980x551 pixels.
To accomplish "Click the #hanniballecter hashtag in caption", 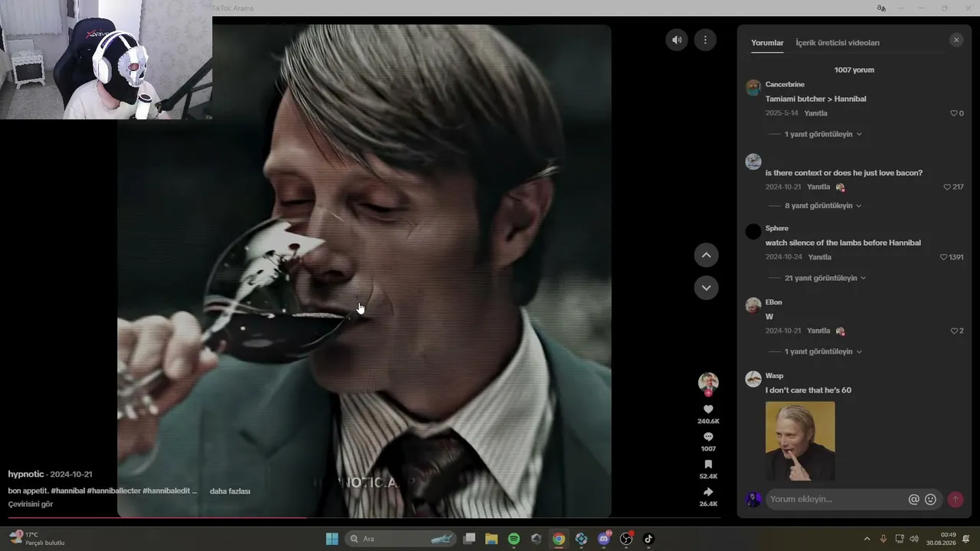I will [114, 491].
